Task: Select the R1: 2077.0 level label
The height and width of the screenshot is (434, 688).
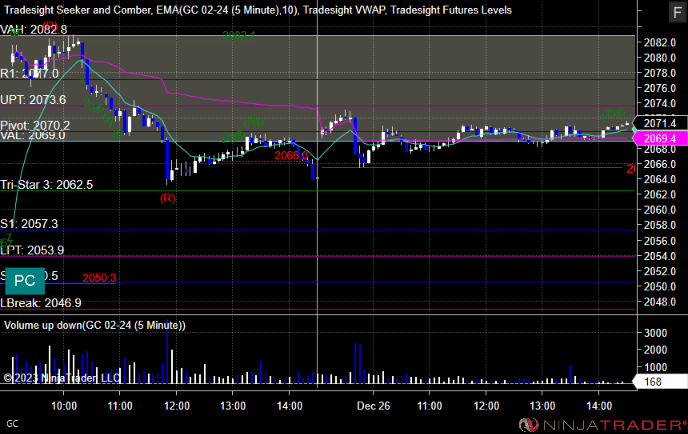Action: pyautogui.click(x=29, y=74)
